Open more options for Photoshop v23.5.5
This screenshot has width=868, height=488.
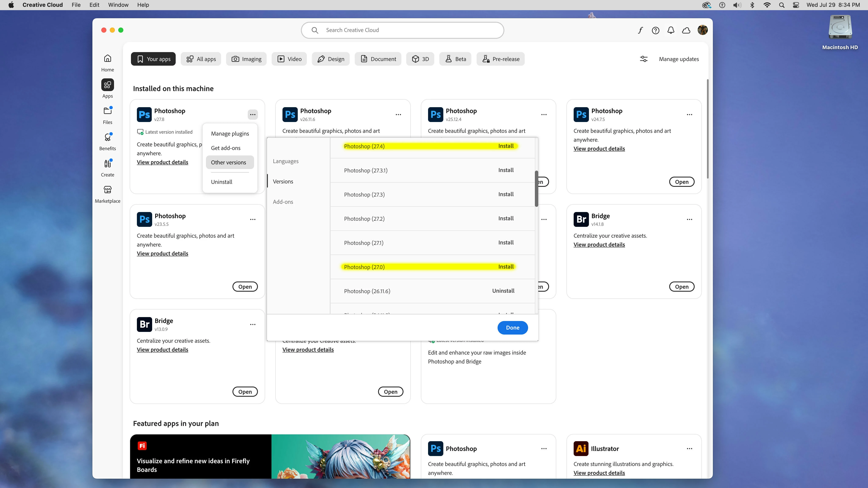[253, 219]
